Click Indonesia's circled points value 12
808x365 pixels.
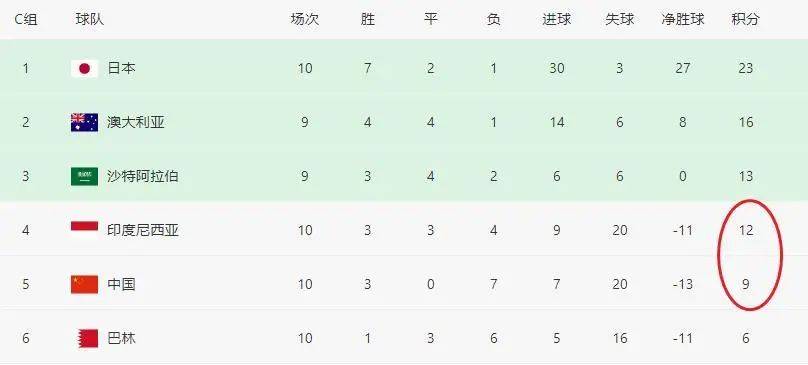(x=746, y=230)
